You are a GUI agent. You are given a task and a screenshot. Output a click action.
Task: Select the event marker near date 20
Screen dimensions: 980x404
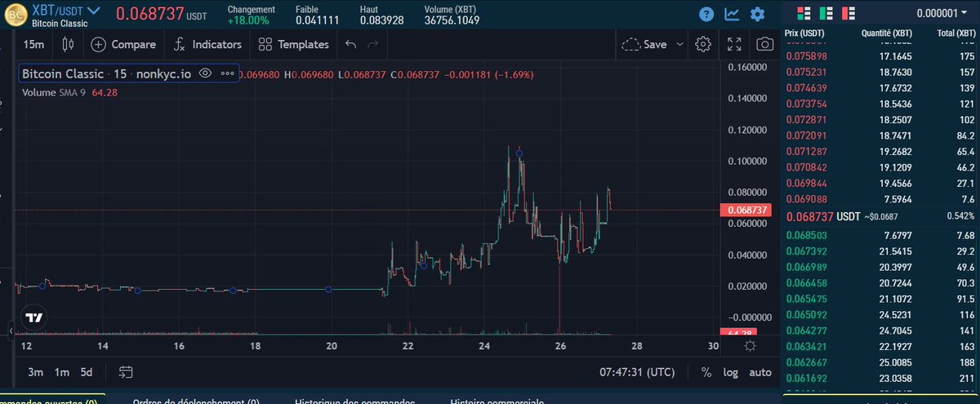(x=328, y=289)
